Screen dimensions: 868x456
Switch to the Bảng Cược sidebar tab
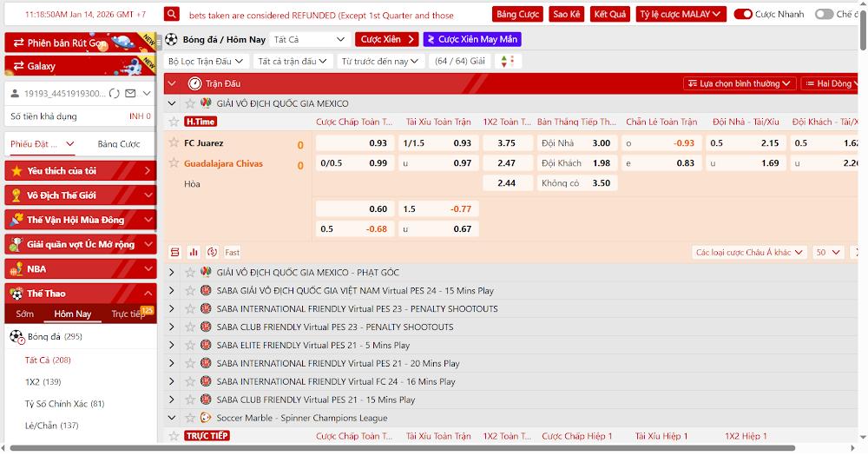point(118,144)
